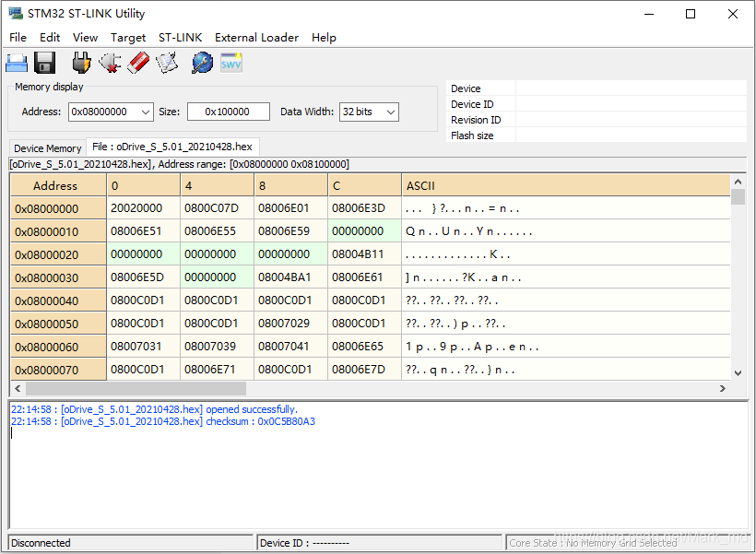The width and height of the screenshot is (756, 554).
Task: Click the Device ID status bar field
Action: pos(380,543)
